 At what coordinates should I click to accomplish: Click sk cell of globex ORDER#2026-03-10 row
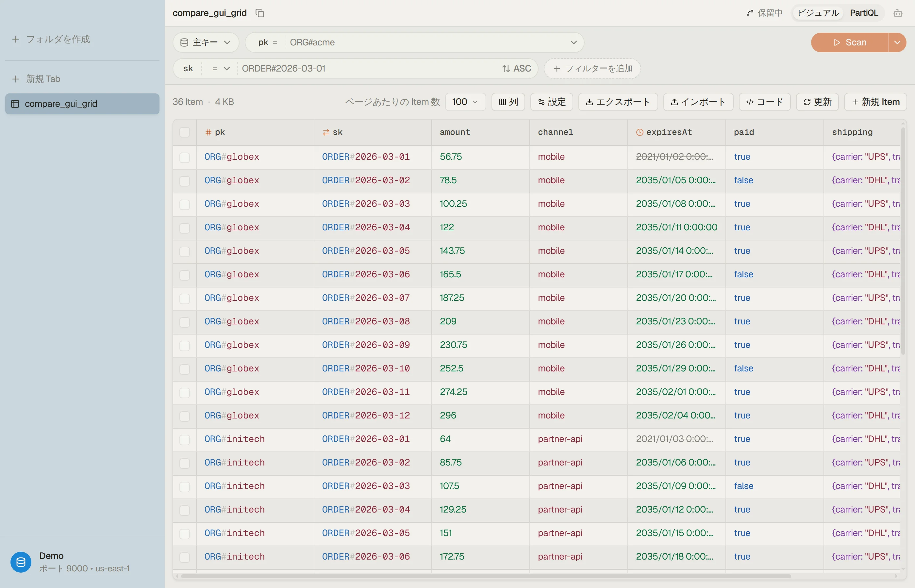pyautogui.click(x=373, y=369)
